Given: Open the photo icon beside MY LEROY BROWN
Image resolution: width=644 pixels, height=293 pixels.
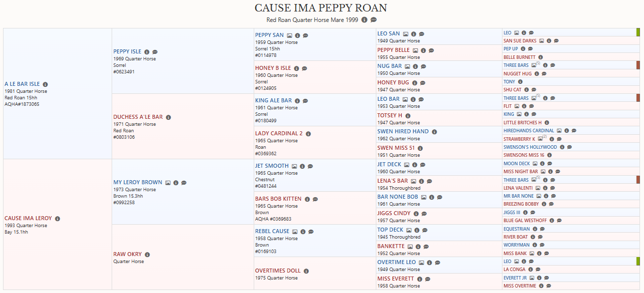Looking at the screenshot, I should [168, 183].
